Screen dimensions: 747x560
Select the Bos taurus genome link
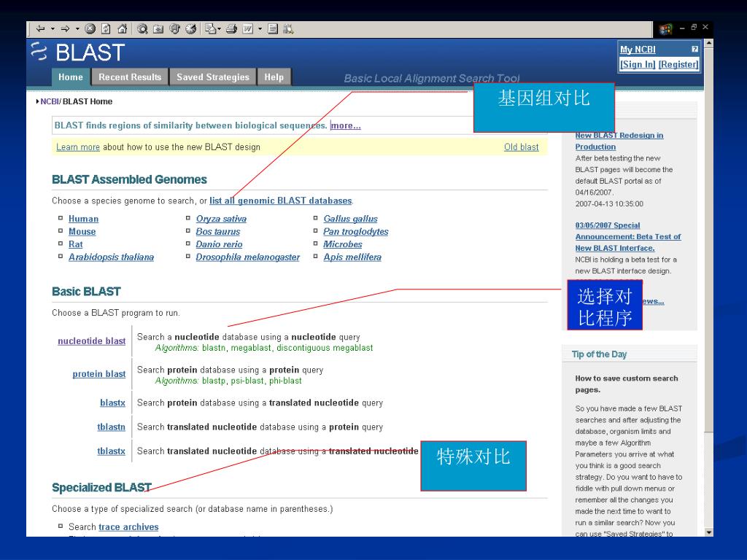[x=217, y=231]
